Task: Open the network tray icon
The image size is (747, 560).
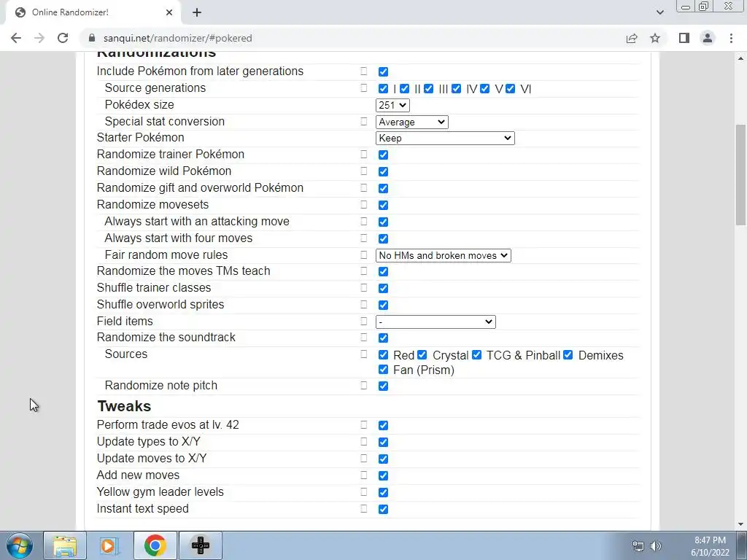Action: pyautogui.click(x=638, y=546)
